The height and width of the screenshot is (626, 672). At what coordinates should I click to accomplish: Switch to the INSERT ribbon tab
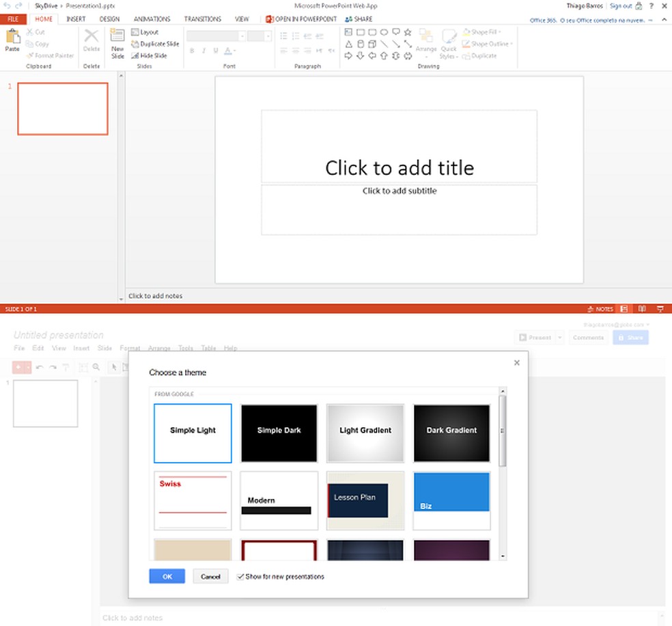point(76,18)
